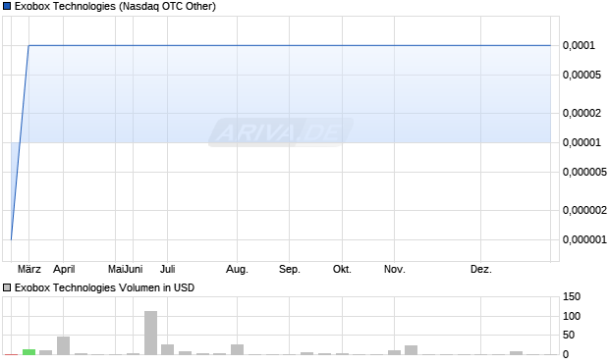Select the 'Aug.' month label
The height and width of the screenshot is (364, 609).
click(237, 269)
